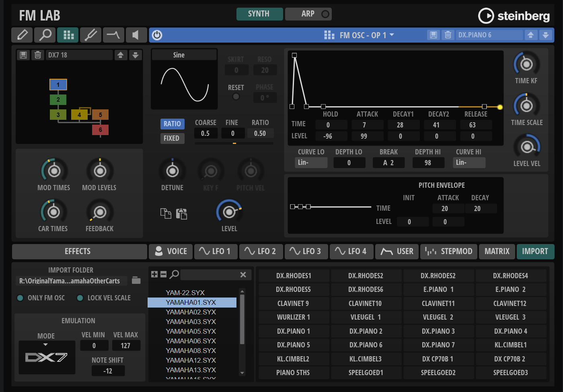Save the DX.PIANO 6 operator preset

(434, 35)
